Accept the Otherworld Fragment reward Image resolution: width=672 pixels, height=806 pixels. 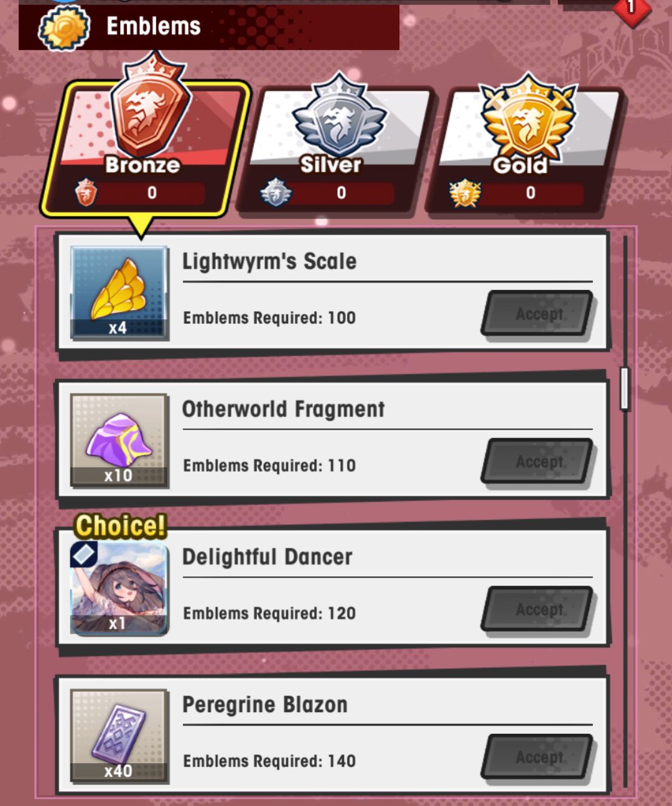coord(538,461)
